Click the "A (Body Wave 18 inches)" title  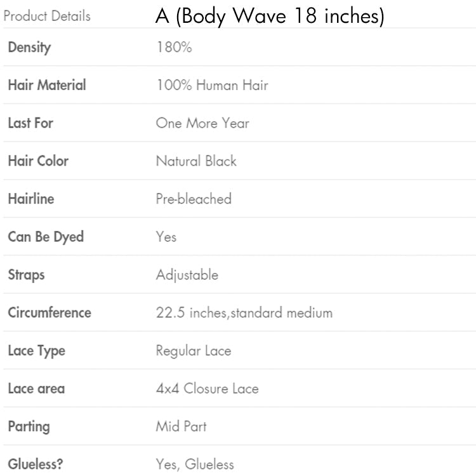(270, 17)
